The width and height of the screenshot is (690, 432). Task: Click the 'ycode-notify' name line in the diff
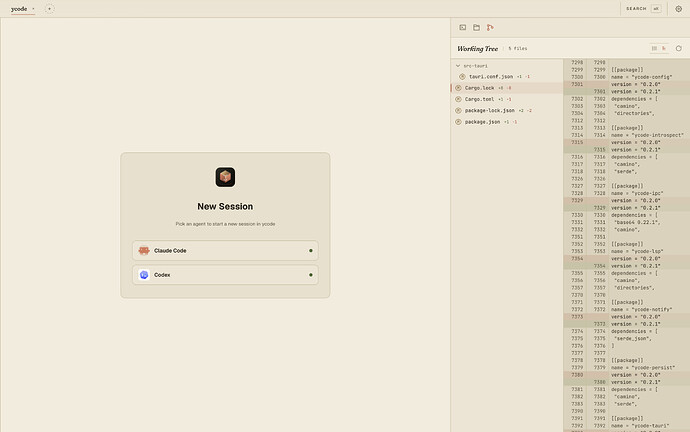tap(642, 309)
